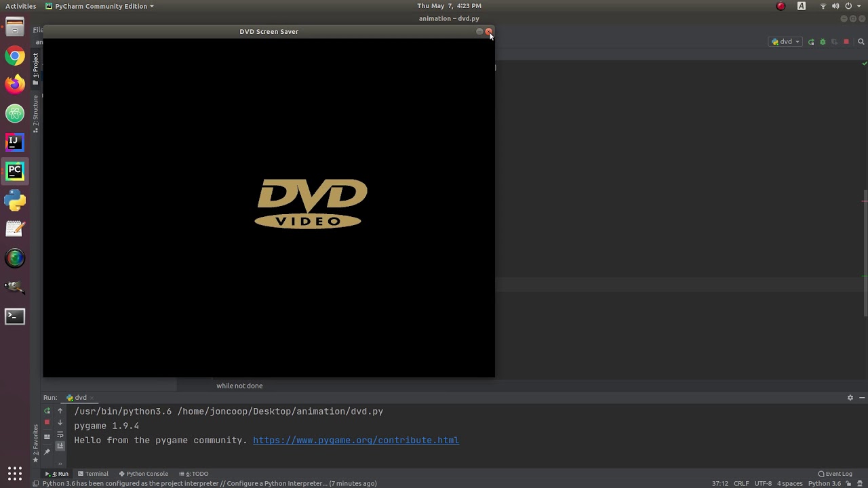This screenshot has height=488, width=868.
Task: Pin the Run tab
Action: (x=47, y=451)
